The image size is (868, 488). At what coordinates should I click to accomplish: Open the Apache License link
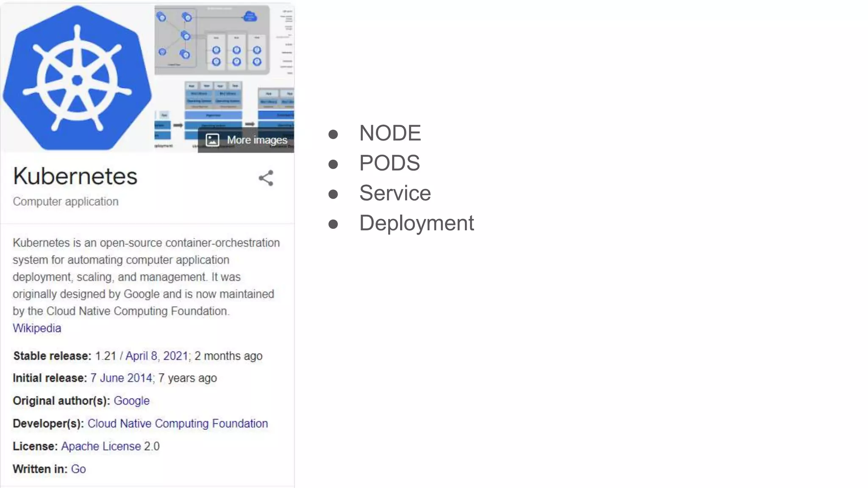pos(101,446)
